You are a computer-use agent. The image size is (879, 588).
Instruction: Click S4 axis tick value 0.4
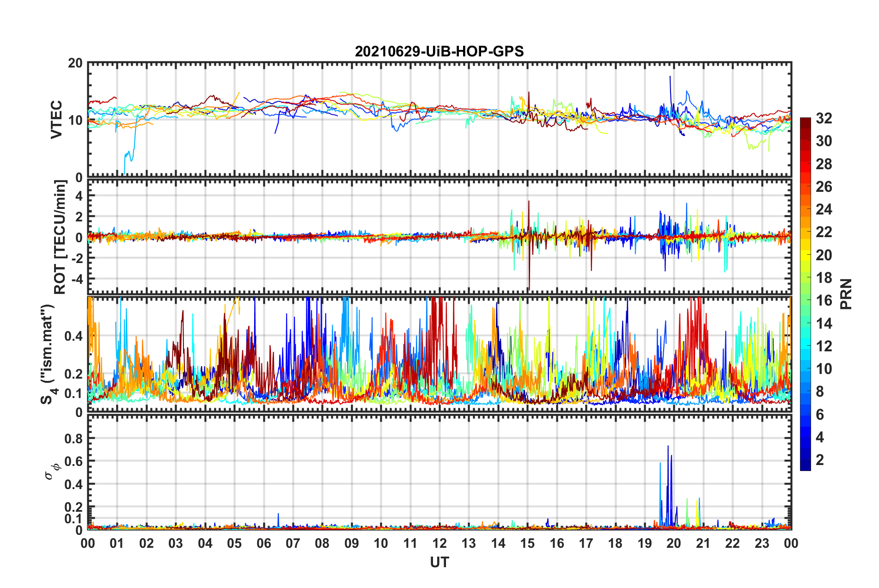[x=74, y=336]
